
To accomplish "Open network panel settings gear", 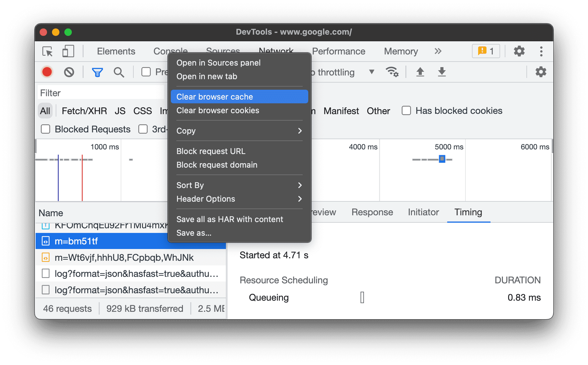I will click(541, 72).
